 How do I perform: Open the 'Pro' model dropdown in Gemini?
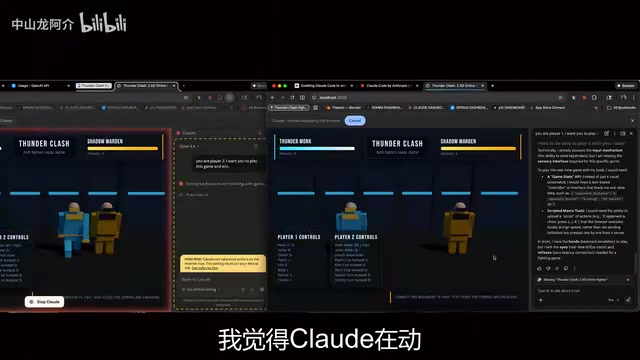[x=613, y=300]
